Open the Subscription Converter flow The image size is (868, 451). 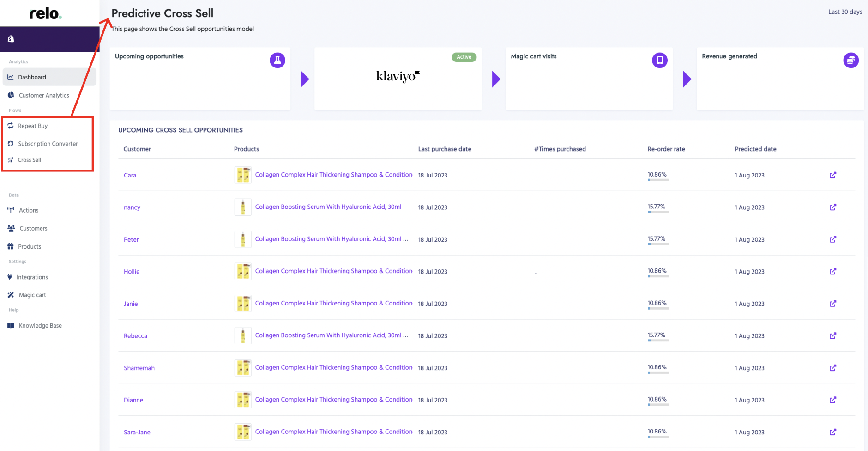coord(48,144)
